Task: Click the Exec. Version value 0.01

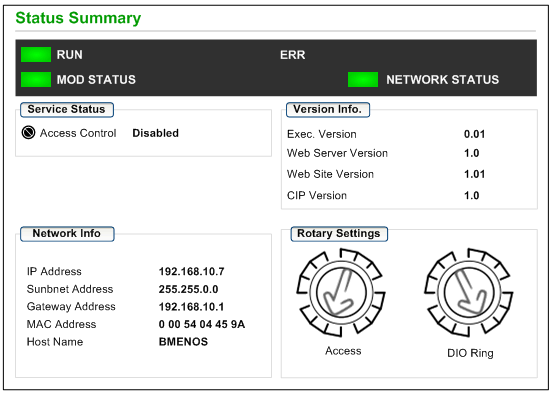Action: click(474, 134)
